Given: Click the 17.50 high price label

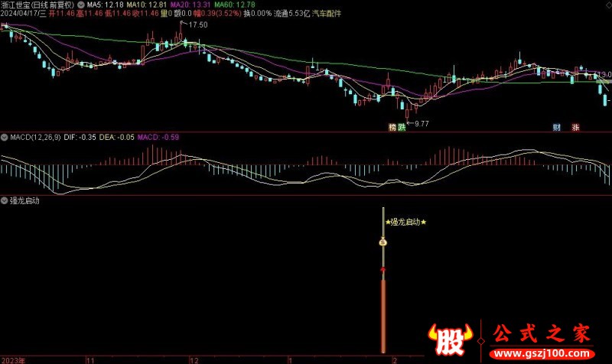Looking at the screenshot, I should tap(197, 25).
